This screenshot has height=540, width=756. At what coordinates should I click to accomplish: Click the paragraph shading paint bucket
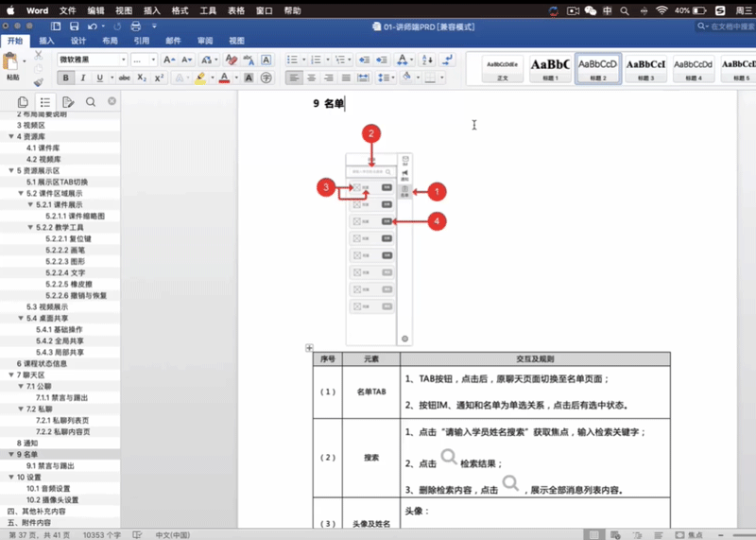[x=407, y=78]
